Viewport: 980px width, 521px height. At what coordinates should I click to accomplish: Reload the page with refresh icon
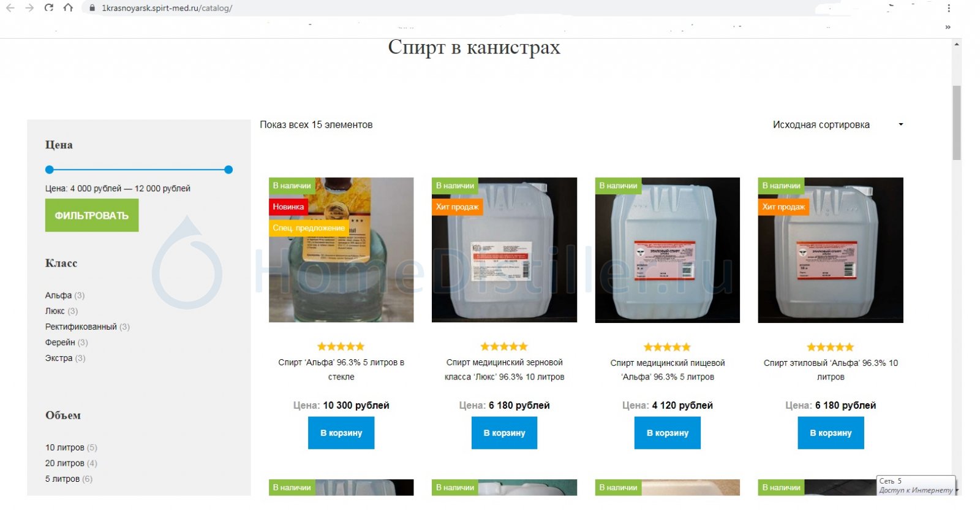pos(49,8)
